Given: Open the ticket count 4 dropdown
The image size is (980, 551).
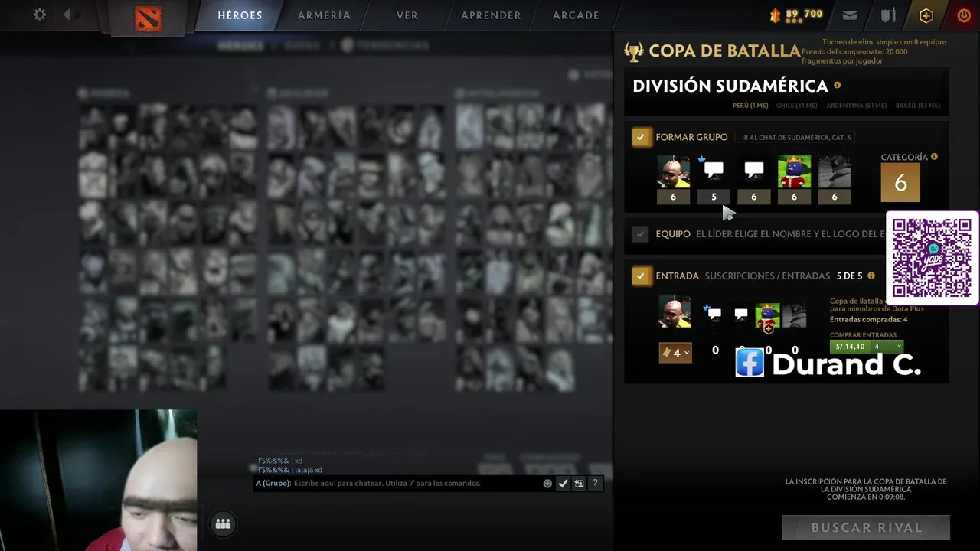Looking at the screenshot, I should (x=675, y=353).
